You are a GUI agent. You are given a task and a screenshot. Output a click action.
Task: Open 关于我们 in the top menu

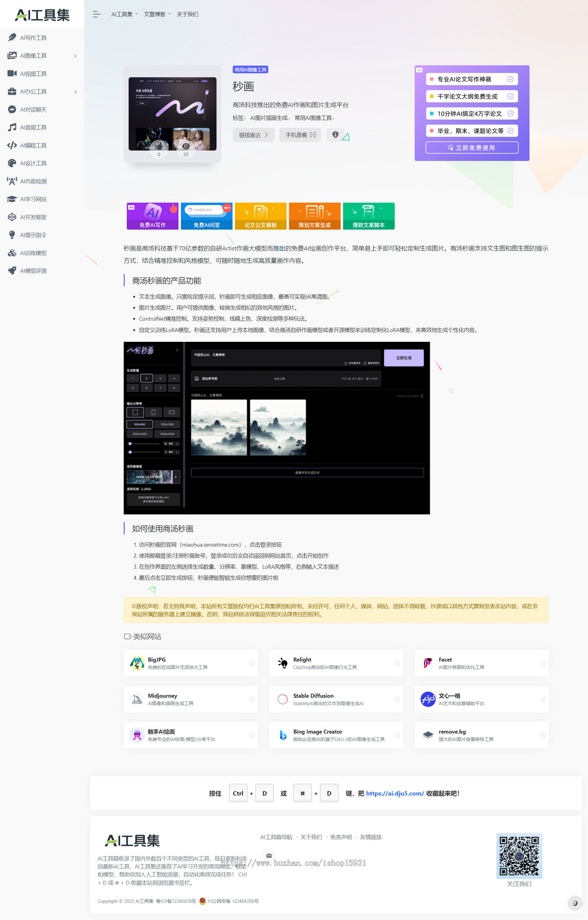click(x=188, y=14)
